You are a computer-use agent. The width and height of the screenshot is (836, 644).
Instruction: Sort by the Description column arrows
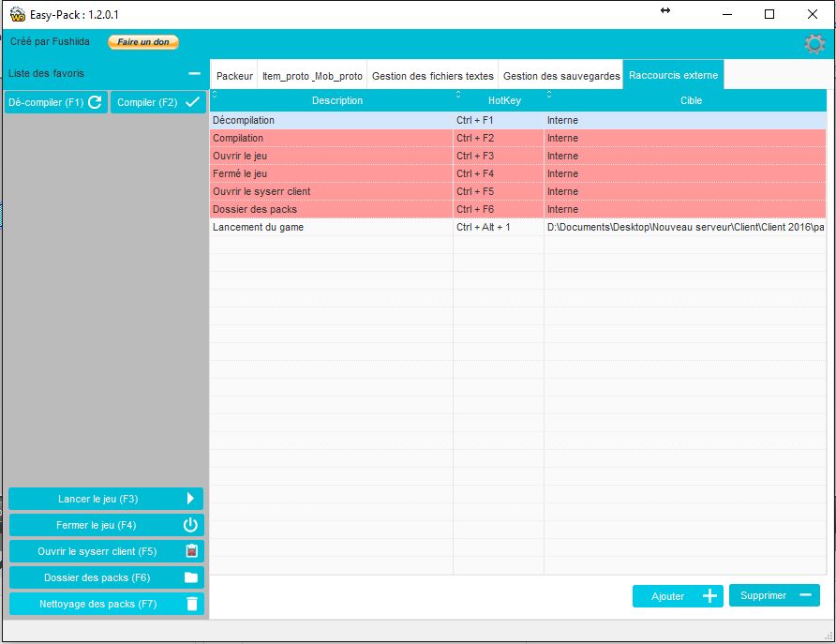point(215,95)
